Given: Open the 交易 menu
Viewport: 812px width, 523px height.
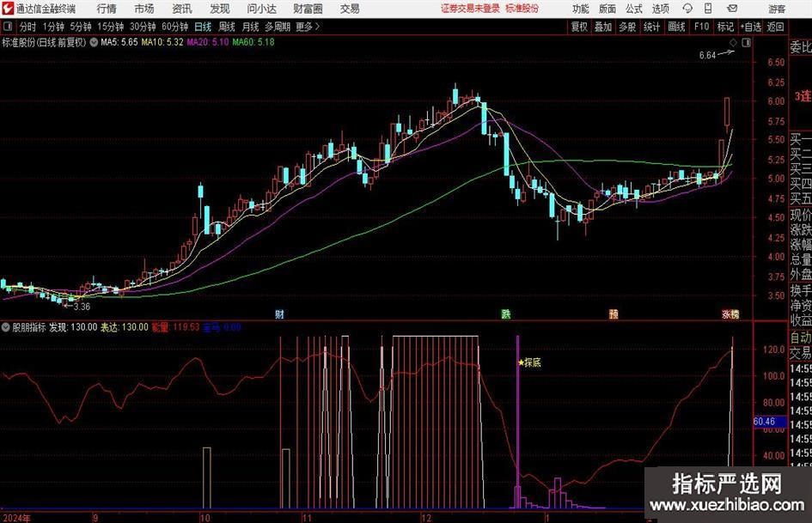Looking at the screenshot, I should (350, 9).
